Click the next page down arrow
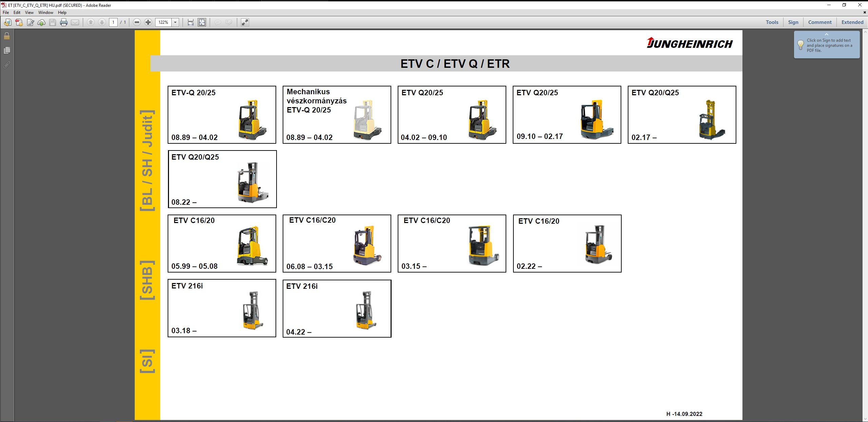 (102, 22)
